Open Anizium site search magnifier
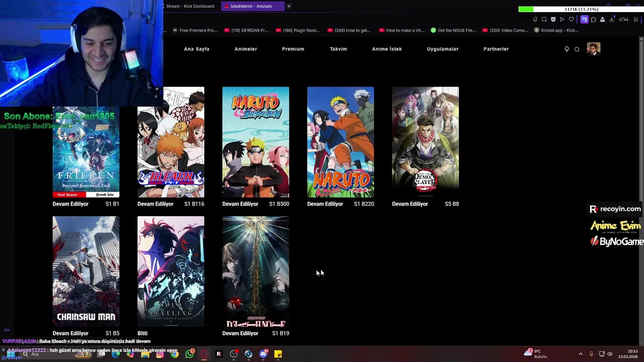This screenshot has width=644, height=362. pyautogui.click(x=577, y=49)
